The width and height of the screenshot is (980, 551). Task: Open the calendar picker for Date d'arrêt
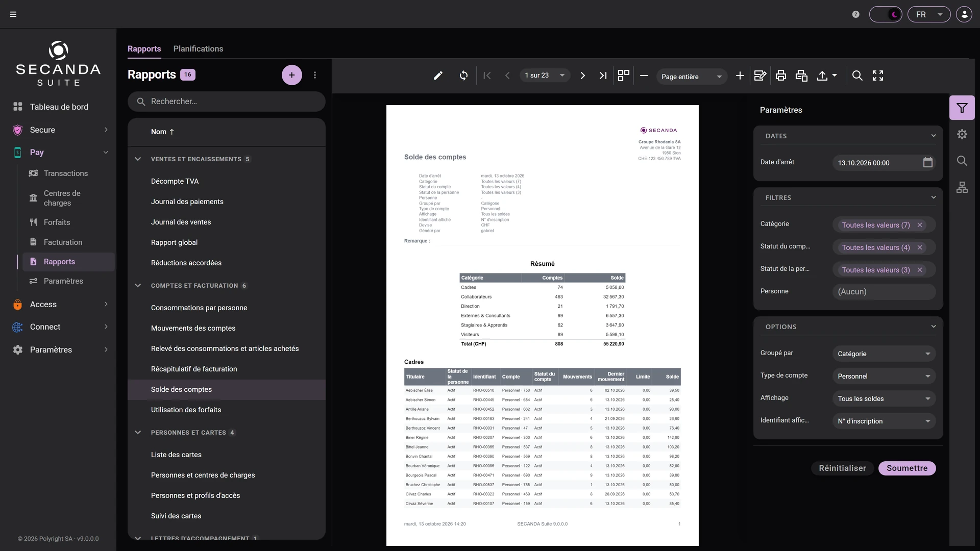pyautogui.click(x=927, y=162)
